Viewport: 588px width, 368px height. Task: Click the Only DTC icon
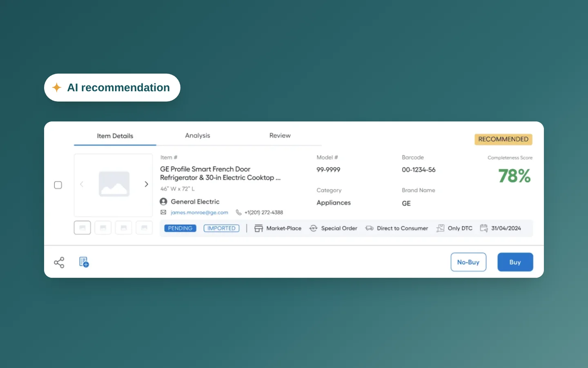tap(440, 228)
